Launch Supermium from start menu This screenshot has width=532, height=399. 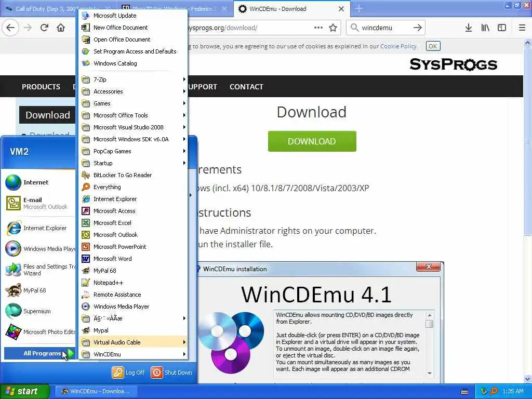tap(39, 311)
